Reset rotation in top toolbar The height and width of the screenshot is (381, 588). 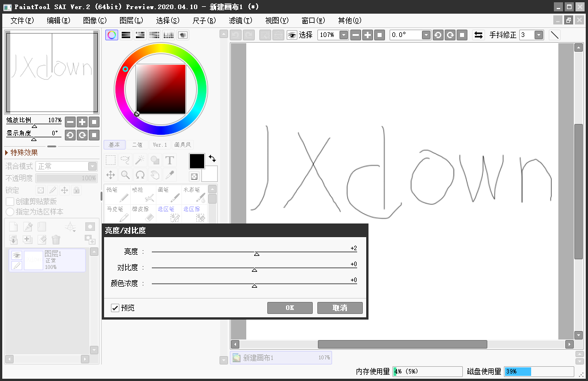tap(462, 35)
